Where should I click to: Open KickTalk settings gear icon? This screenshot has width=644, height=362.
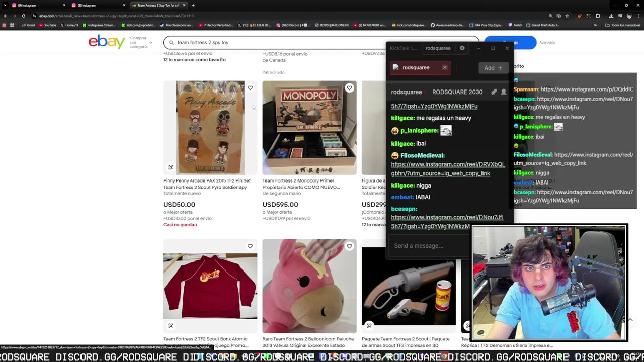(x=462, y=48)
